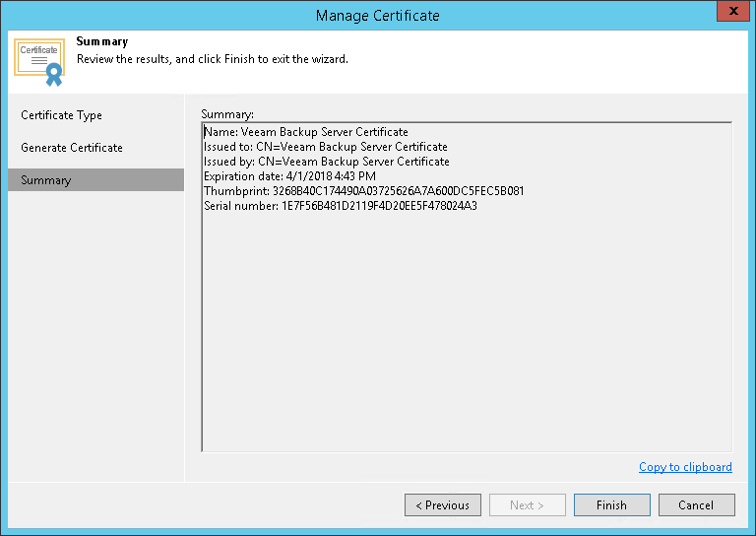Click the Issued by line in the summary
Image resolution: width=756 pixels, height=536 pixels.
(327, 162)
